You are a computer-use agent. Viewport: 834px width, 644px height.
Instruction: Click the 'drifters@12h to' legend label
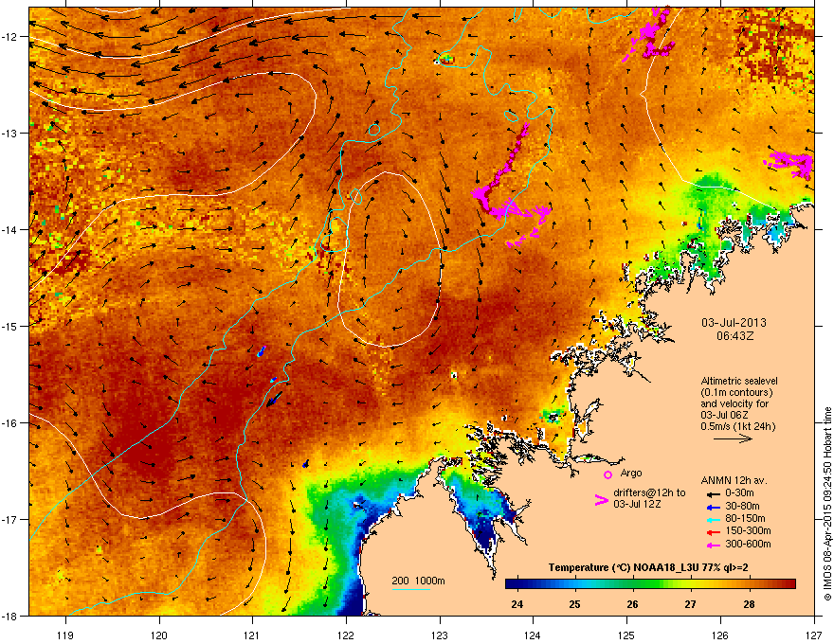(649, 493)
